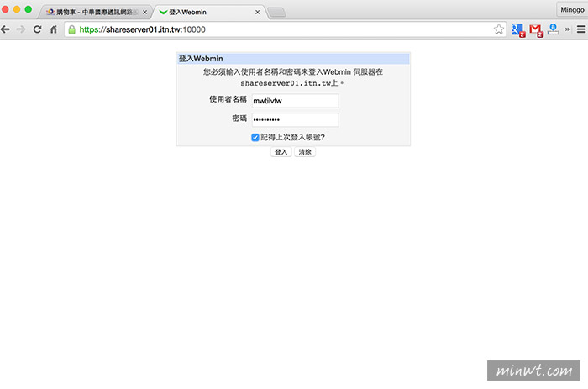Image resolution: width=588 pixels, height=389 pixels.
Task: Click the green maximize window button
Action: click(29, 9)
